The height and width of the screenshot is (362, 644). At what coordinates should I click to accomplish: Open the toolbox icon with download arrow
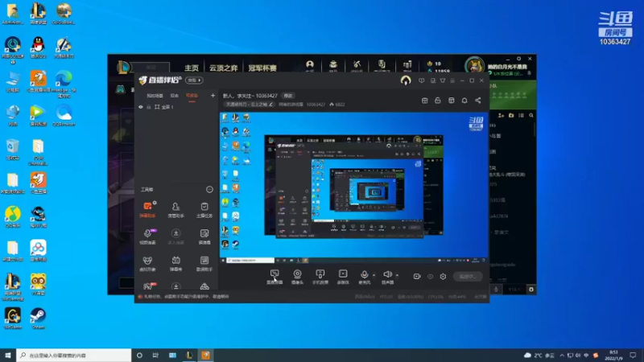(x=175, y=237)
